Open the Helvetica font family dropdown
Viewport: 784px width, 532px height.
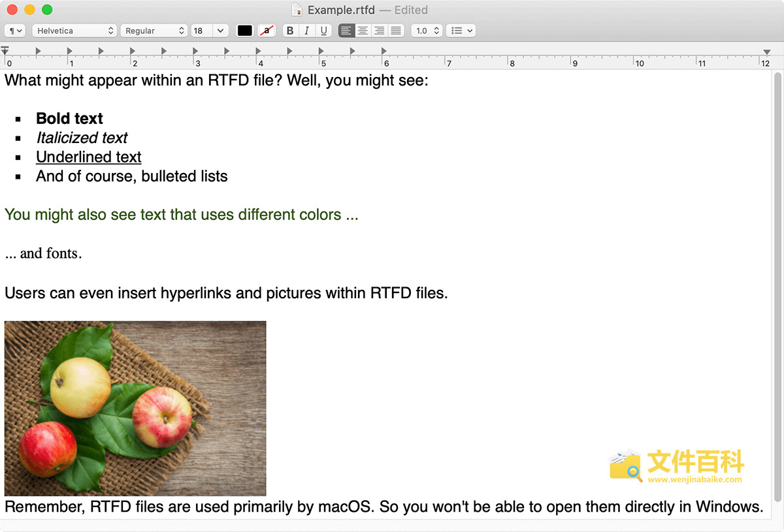[74, 31]
